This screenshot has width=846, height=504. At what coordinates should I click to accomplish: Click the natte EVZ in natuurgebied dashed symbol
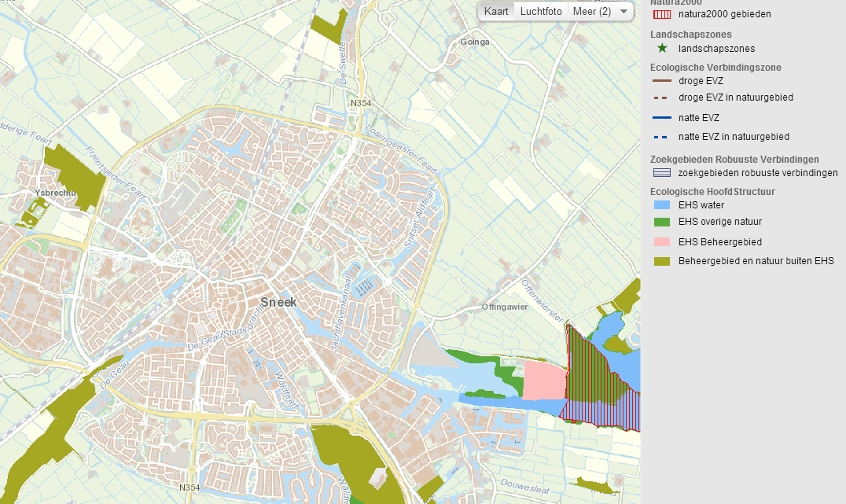tap(660, 136)
